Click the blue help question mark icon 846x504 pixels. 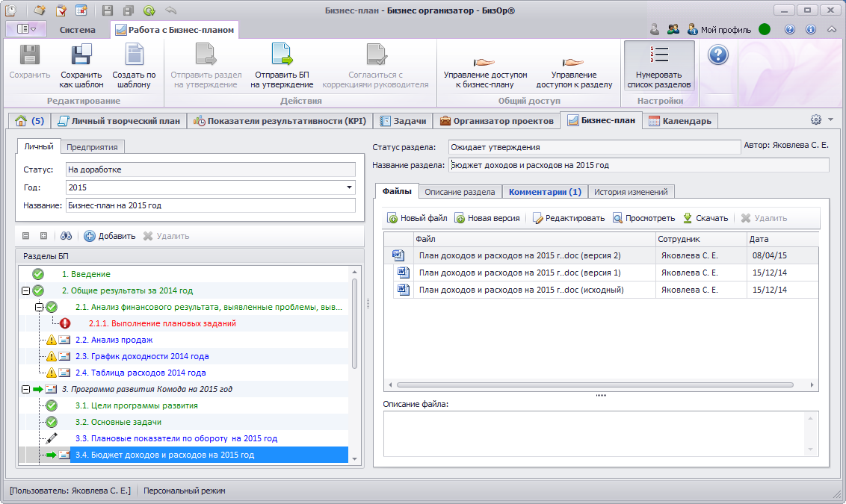tap(717, 55)
